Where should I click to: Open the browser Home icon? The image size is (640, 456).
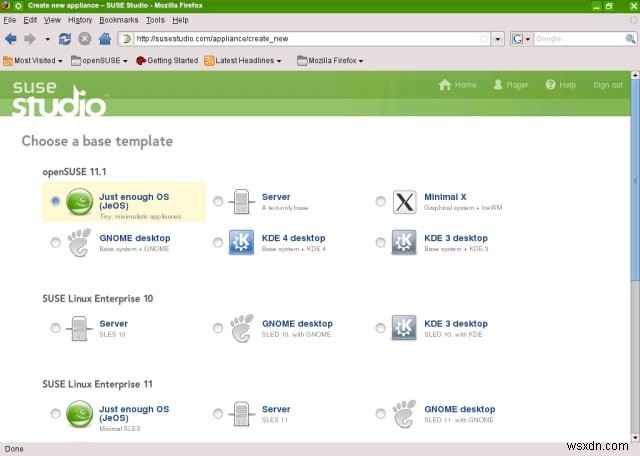(x=105, y=39)
